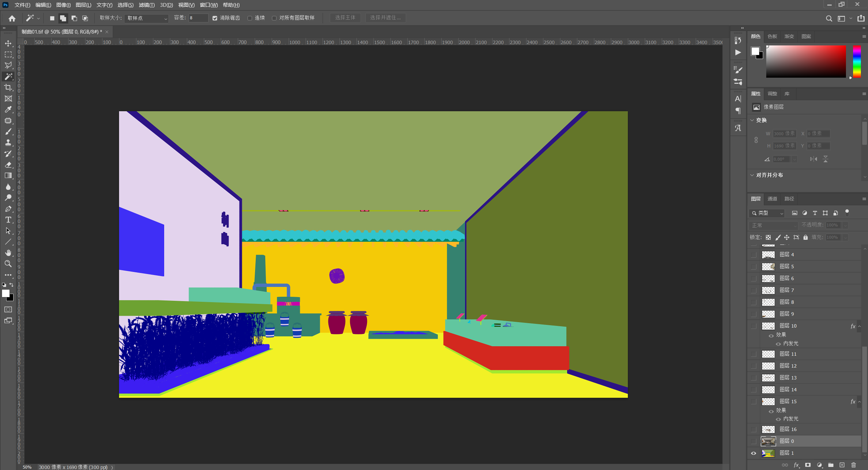Switch to the 通道 channels tab

click(772, 199)
